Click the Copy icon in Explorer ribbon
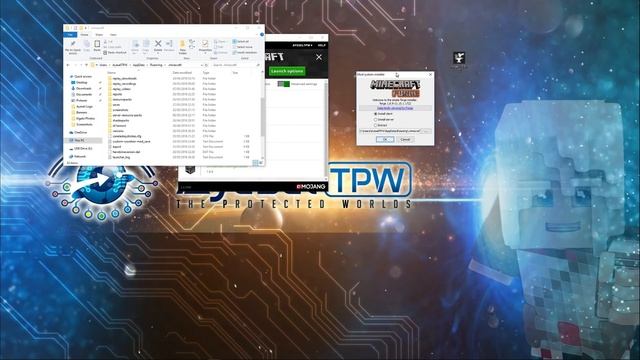The image size is (640, 360). (x=87, y=46)
